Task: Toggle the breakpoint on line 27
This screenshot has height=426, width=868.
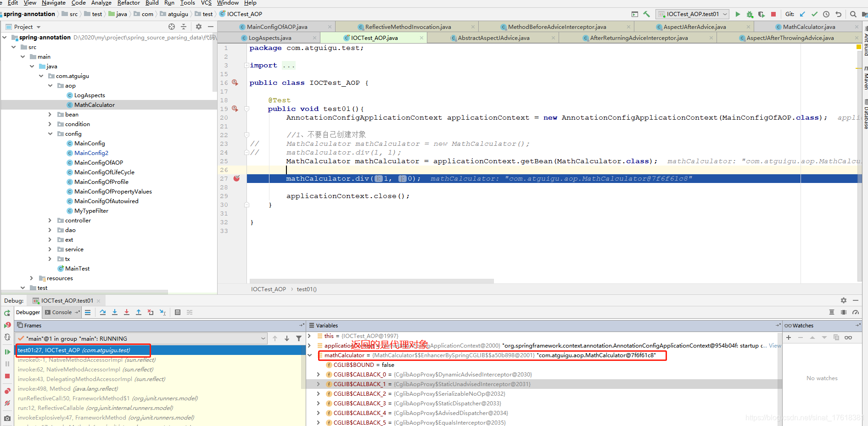Action: pos(236,178)
